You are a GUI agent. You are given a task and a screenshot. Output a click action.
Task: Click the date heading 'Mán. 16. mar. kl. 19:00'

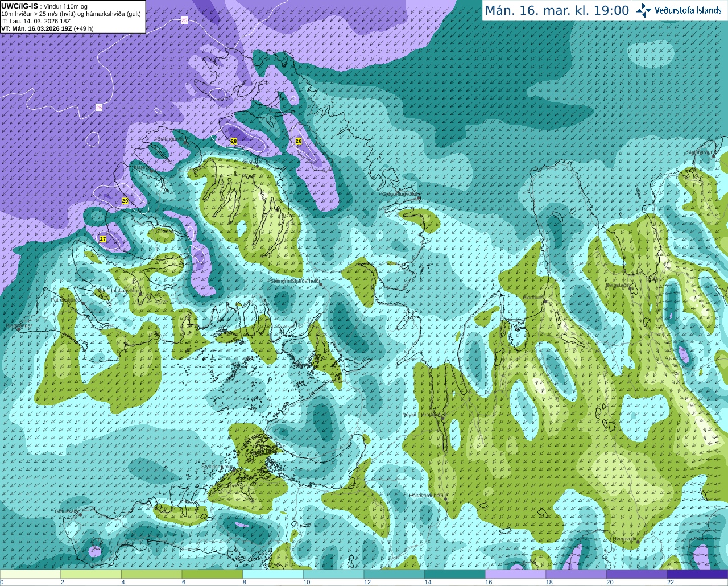point(557,10)
